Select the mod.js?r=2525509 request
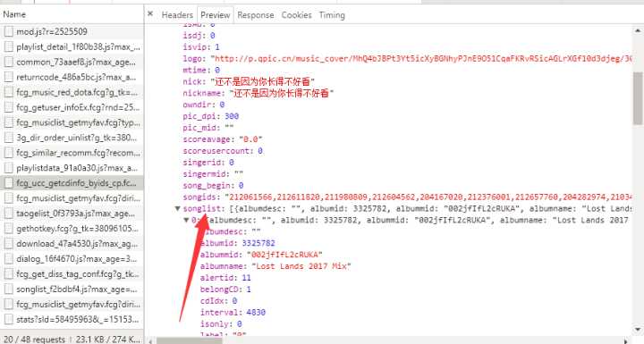The width and height of the screenshot is (644, 344). pos(72,31)
